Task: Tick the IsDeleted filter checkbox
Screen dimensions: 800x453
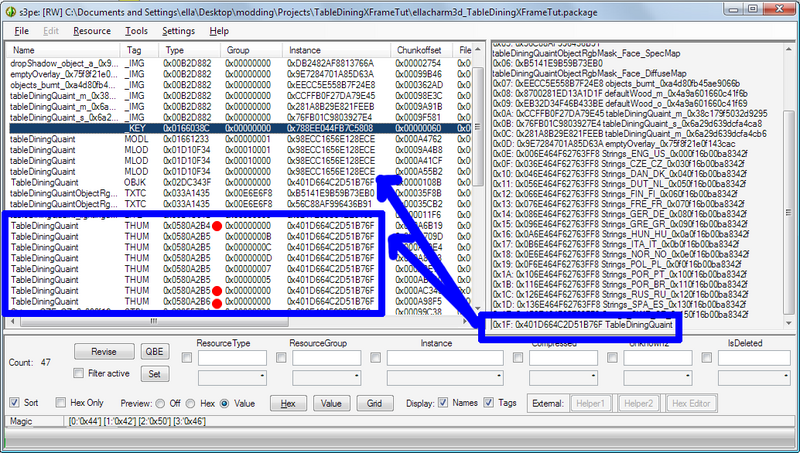Action: pos(707,358)
